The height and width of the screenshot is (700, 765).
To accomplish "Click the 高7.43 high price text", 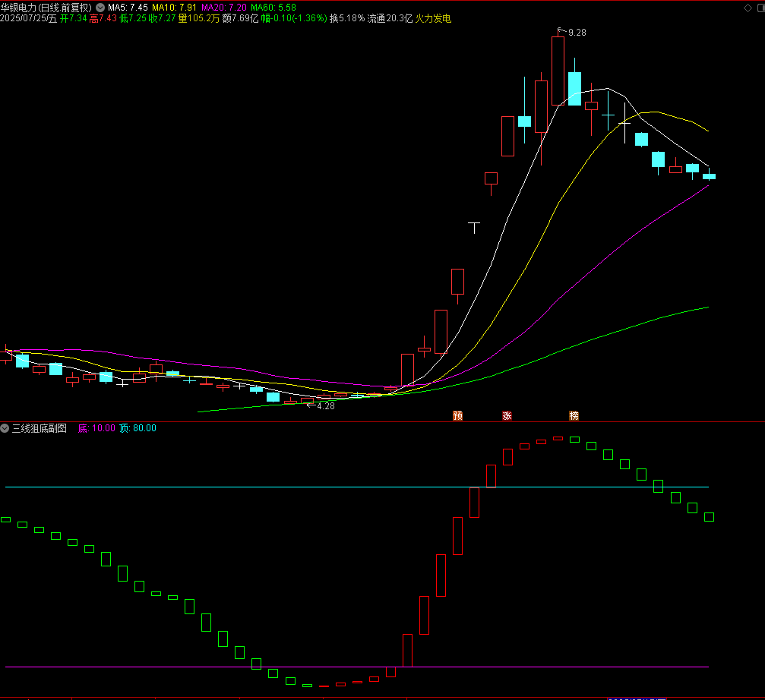I will tap(103, 18).
